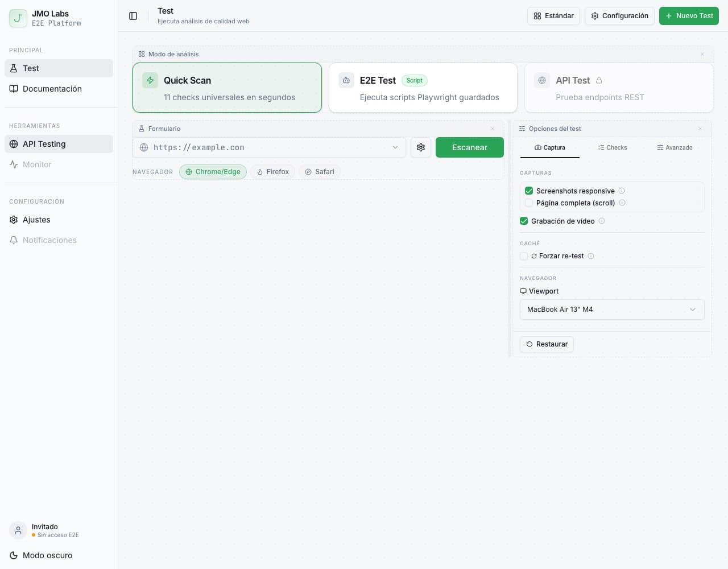Switch to the Checks tab

pyautogui.click(x=613, y=147)
